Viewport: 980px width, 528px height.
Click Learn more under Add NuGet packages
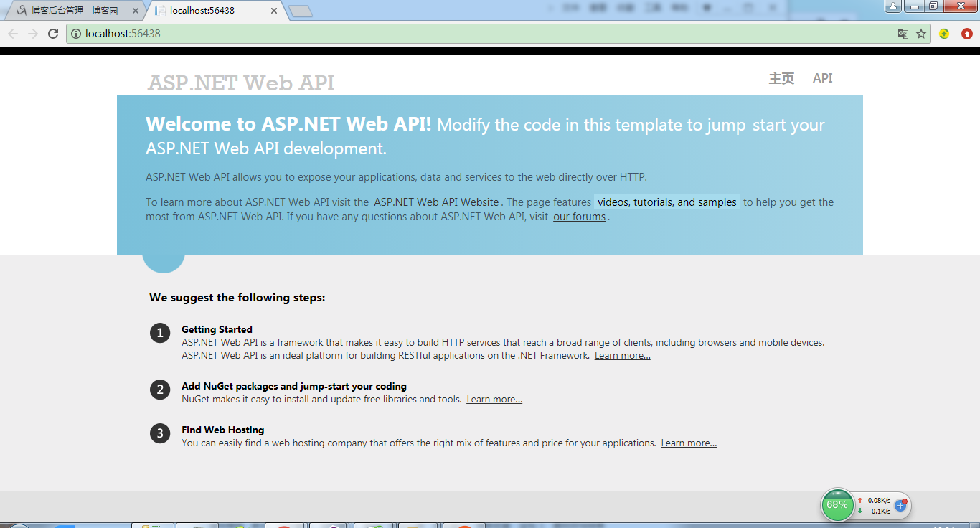[x=494, y=400]
